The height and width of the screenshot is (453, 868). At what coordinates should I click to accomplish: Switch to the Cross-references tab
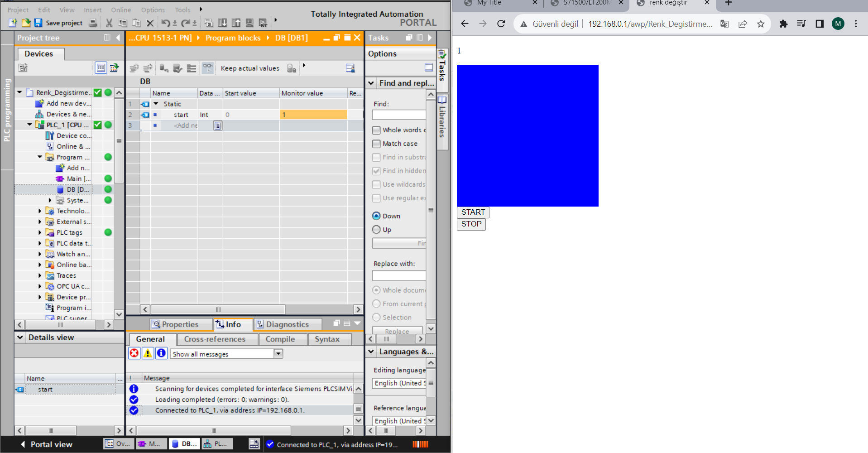click(215, 339)
